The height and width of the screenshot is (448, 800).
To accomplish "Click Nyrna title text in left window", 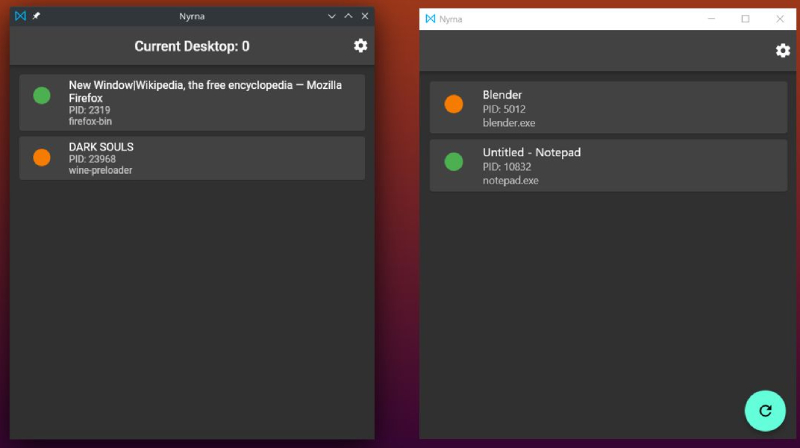I will pyautogui.click(x=192, y=16).
